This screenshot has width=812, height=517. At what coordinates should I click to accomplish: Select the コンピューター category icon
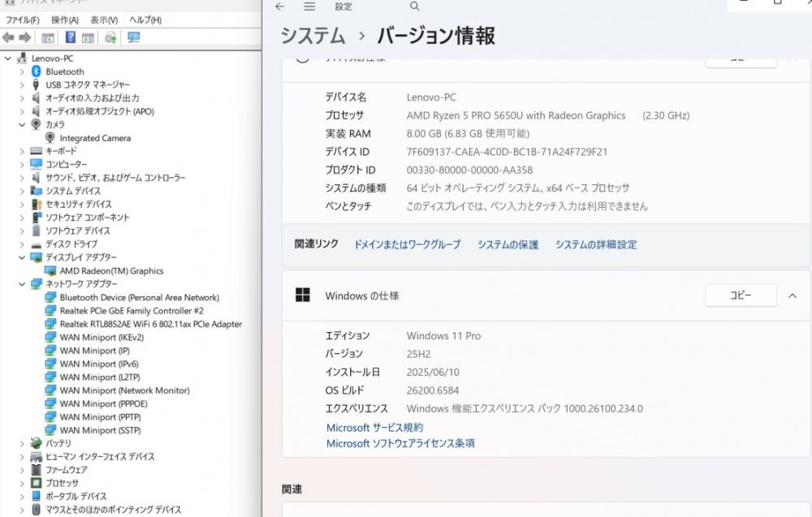tap(37, 164)
